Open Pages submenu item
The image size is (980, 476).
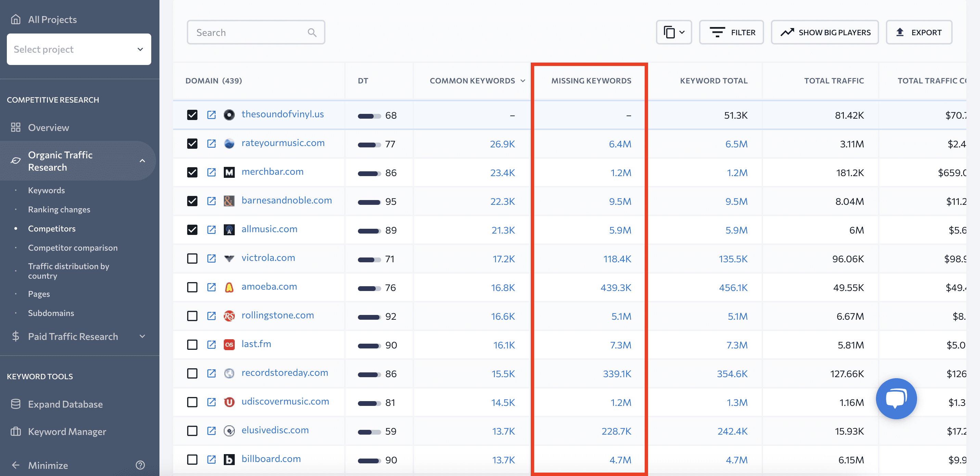pyautogui.click(x=39, y=294)
